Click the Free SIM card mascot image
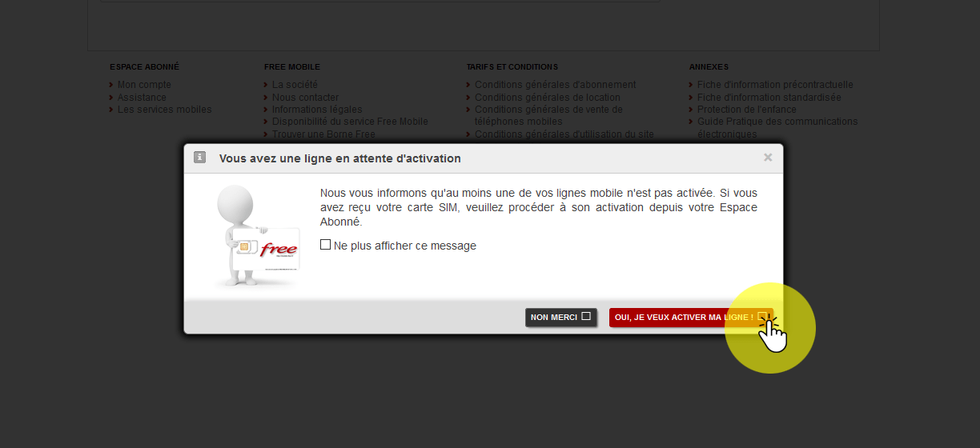980x448 pixels. tap(258, 236)
